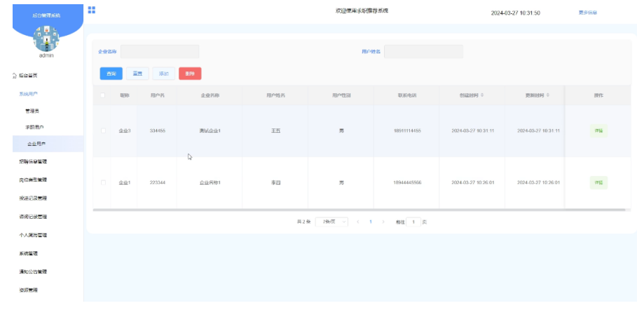Screen dimensions: 644x315
Task: Click the admin username under avatar
Action: 46,55
